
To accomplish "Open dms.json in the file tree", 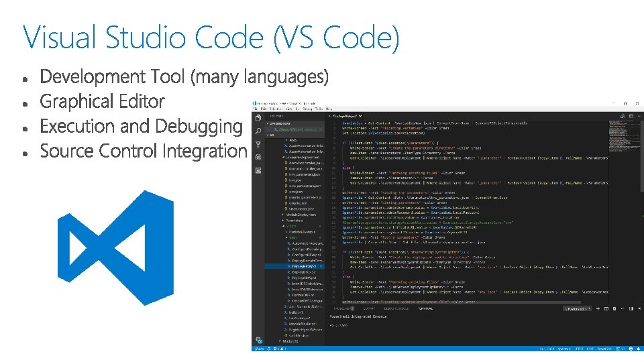I will (294, 192).
